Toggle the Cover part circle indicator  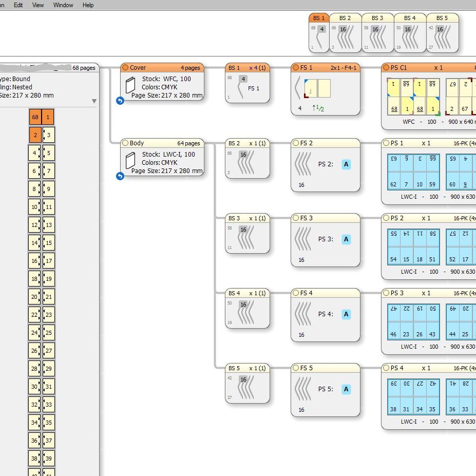[125, 67]
